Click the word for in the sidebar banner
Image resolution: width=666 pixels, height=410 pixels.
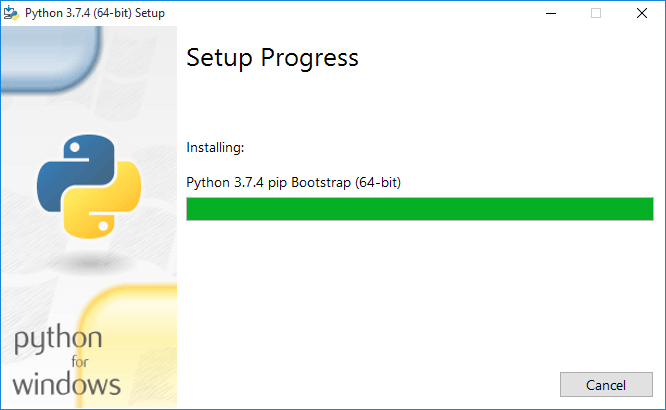click(x=80, y=362)
